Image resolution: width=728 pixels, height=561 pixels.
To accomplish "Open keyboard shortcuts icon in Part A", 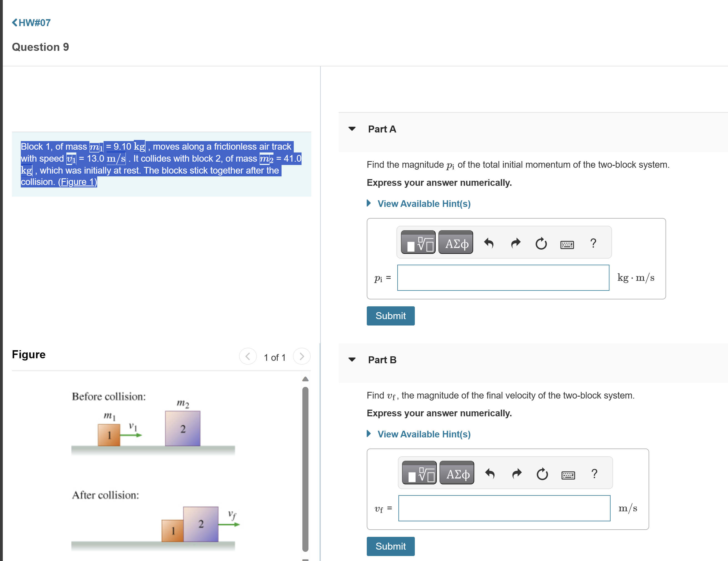I will point(567,245).
